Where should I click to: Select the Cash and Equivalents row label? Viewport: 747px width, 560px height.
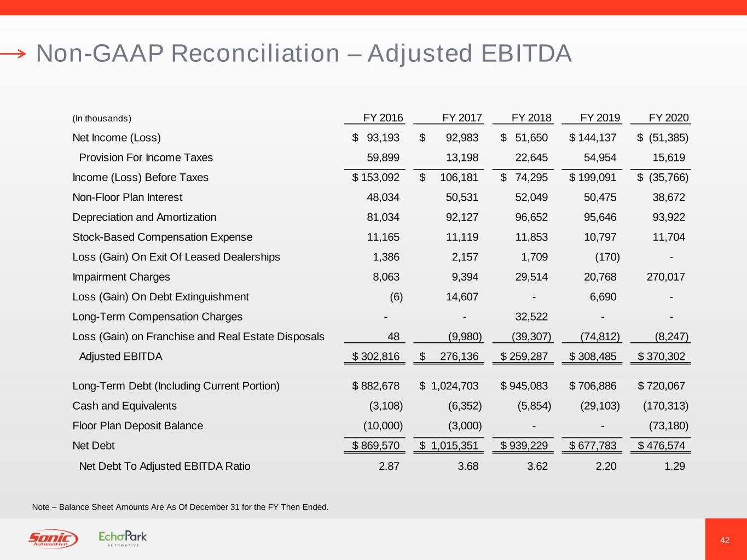click(124, 406)
